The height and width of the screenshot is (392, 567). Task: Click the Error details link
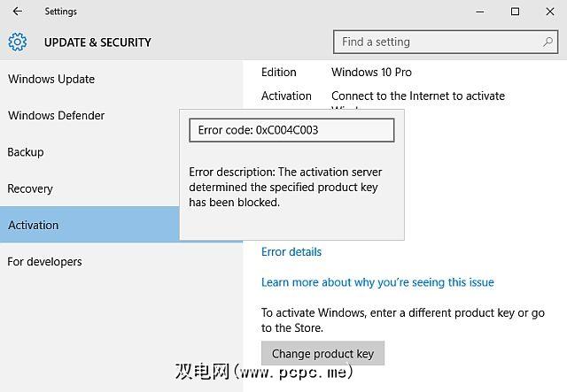tap(291, 252)
